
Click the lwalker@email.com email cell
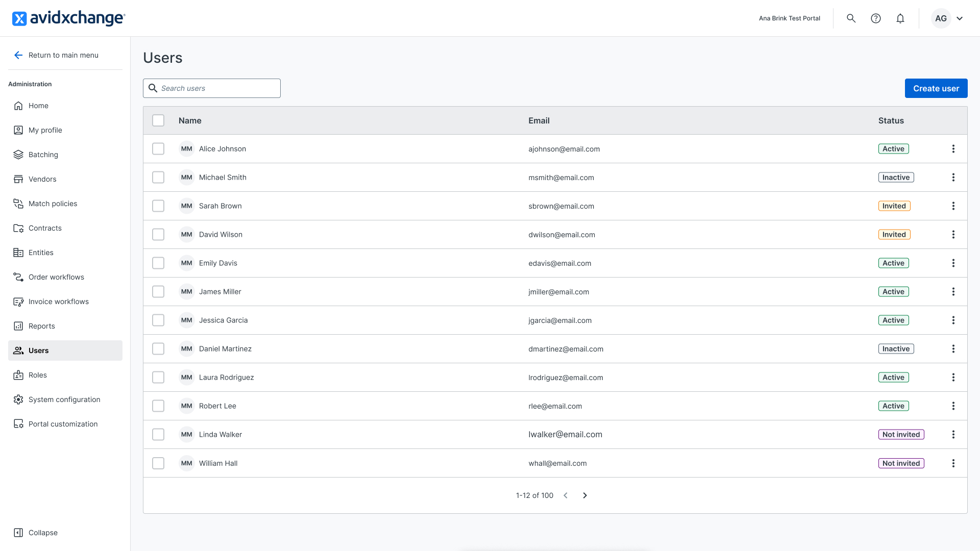(x=565, y=435)
